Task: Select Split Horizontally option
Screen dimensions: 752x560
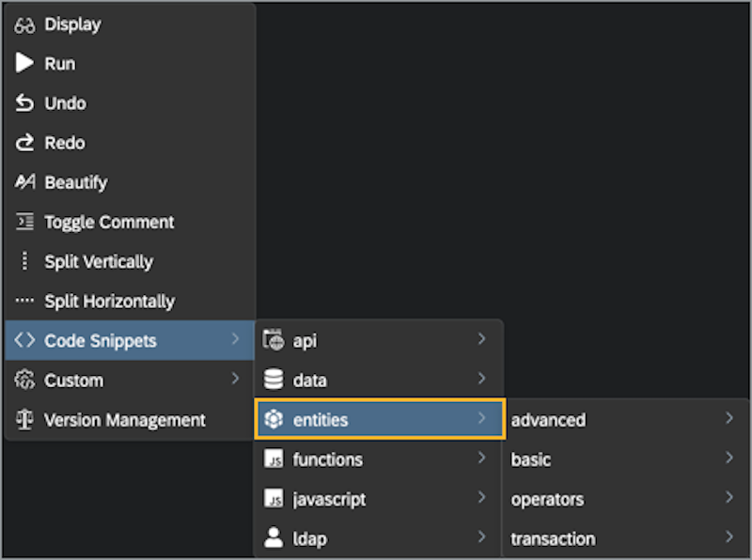Action: point(130,301)
